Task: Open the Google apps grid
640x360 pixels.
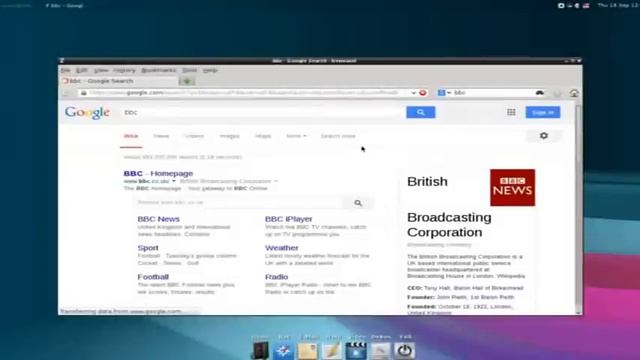Action: 511,112
